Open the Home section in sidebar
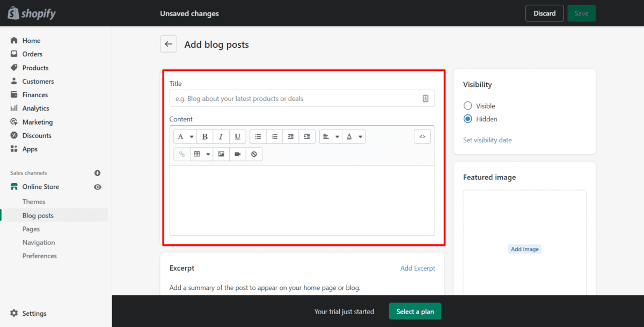 [x=31, y=40]
